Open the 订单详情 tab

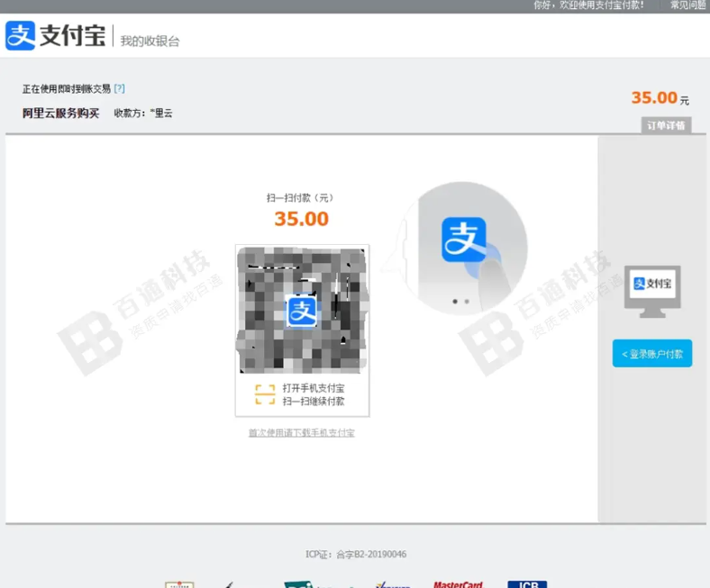coord(666,125)
